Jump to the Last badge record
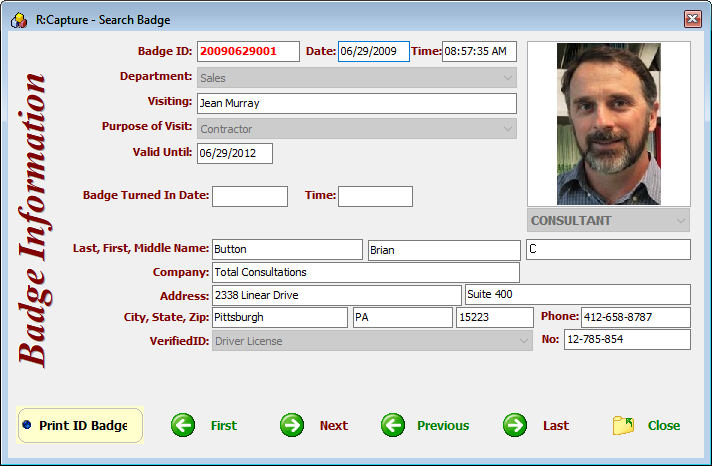Image resolution: width=712 pixels, height=466 pixels. tap(556, 426)
